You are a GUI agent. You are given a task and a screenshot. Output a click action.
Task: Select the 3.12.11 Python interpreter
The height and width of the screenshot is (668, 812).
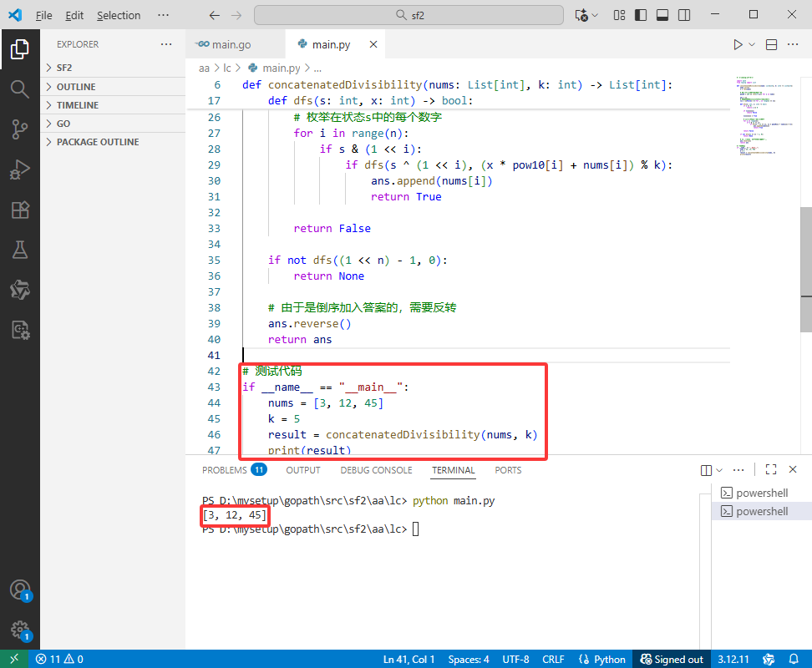733,659
